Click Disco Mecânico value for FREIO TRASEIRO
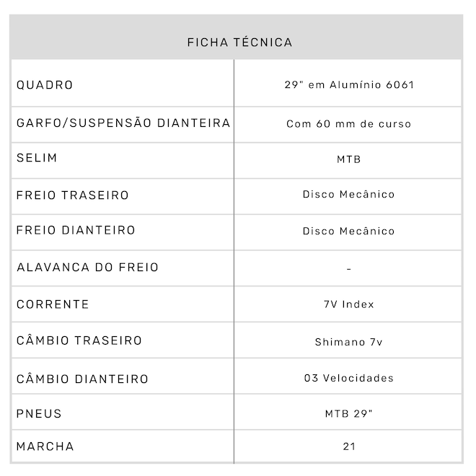 pyautogui.click(x=349, y=195)
